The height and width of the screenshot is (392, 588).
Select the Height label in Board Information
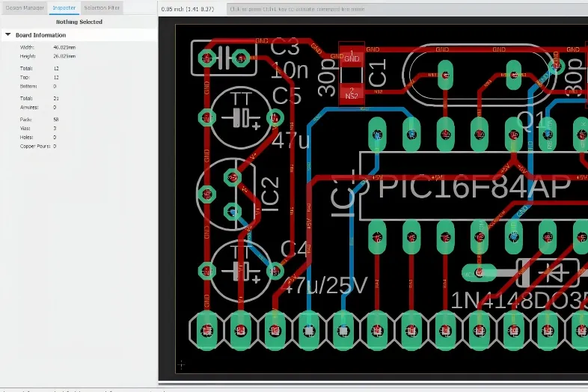pos(28,56)
